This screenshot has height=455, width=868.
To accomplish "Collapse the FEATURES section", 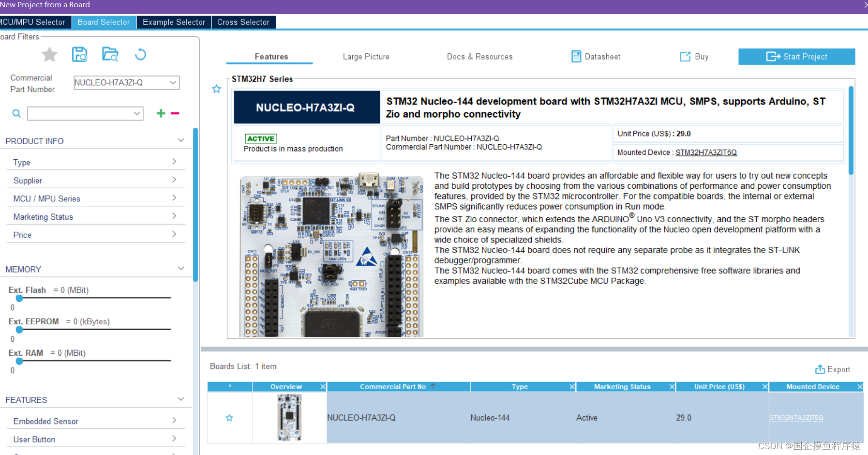I will 181,399.
